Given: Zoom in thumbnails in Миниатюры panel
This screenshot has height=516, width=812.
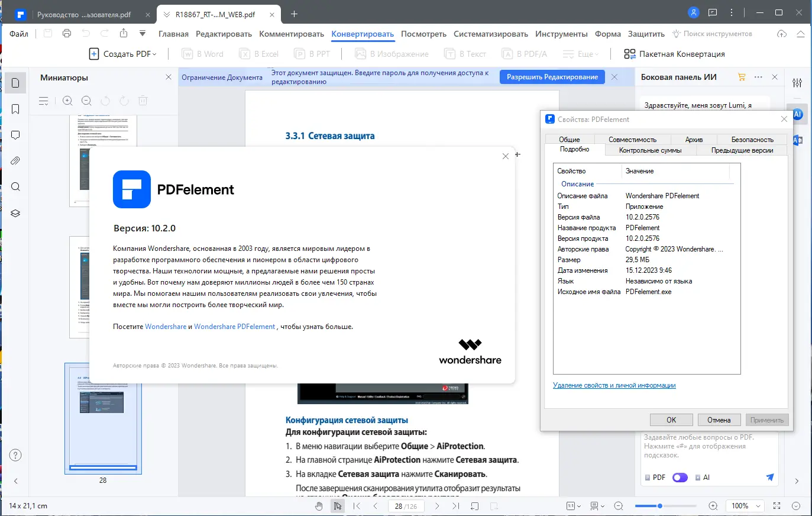Looking at the screenshot, I should point(67,101).
